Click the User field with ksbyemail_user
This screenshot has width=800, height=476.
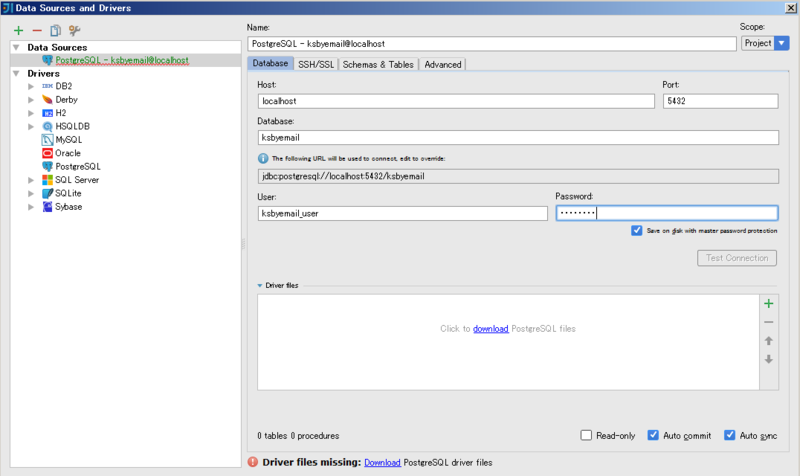[x=403, y=213]
